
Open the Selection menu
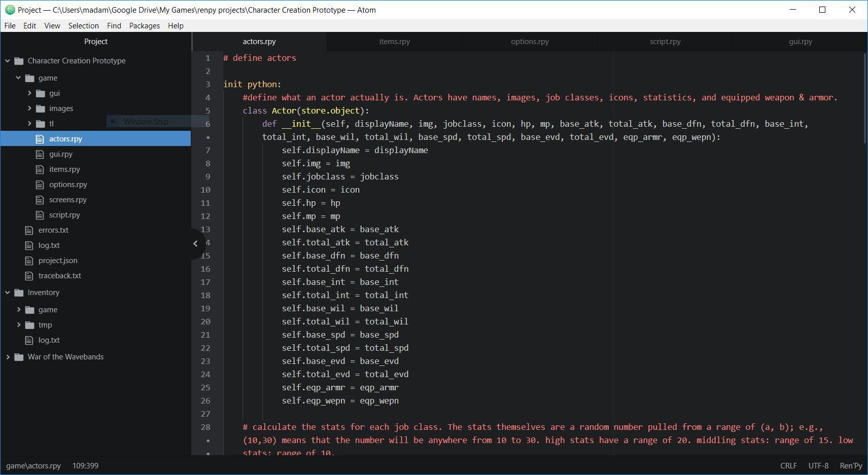click(x=84, y=26)
